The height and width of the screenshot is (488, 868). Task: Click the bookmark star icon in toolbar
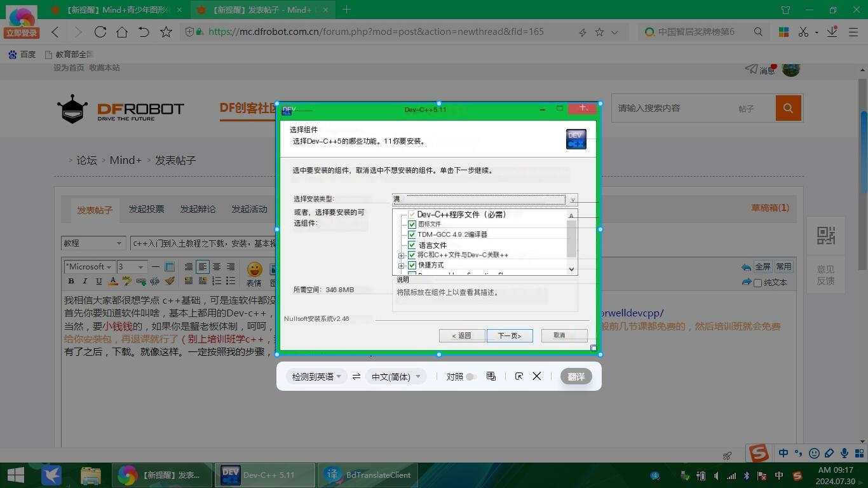(166, 32)
